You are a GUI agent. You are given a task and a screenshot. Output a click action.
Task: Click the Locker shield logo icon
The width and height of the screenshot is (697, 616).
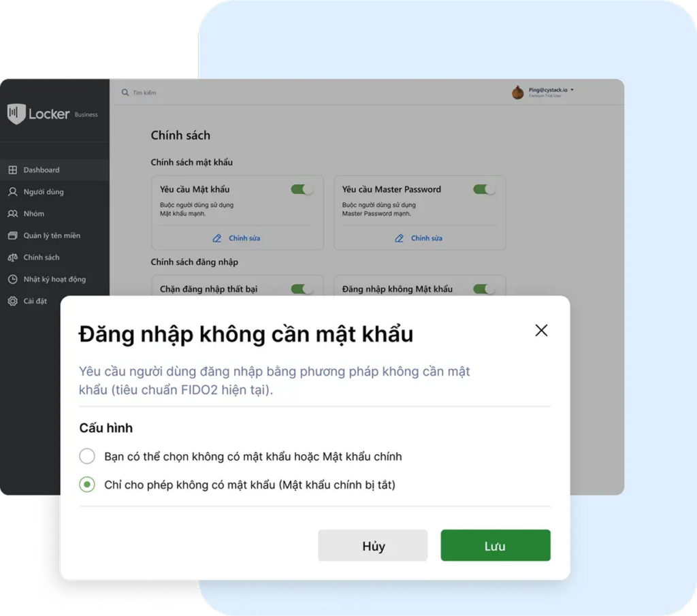[x=16, y=114]
